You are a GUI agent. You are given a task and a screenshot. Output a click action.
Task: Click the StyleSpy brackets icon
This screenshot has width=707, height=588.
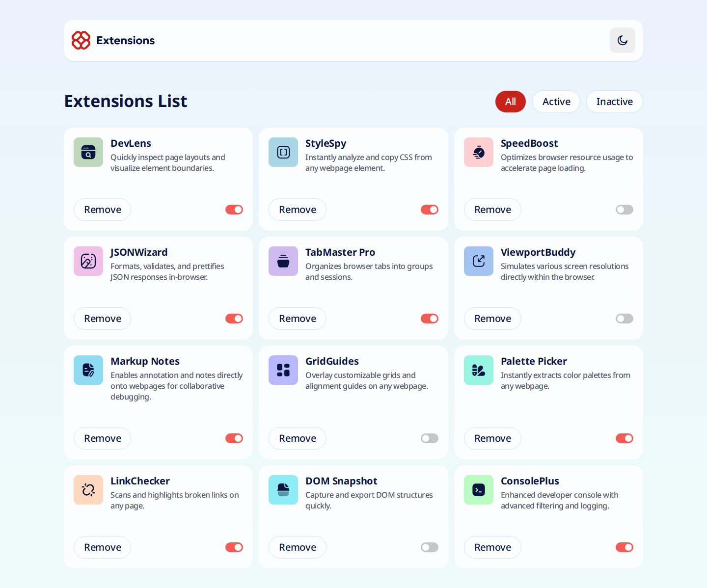click(x=283, y=152)
